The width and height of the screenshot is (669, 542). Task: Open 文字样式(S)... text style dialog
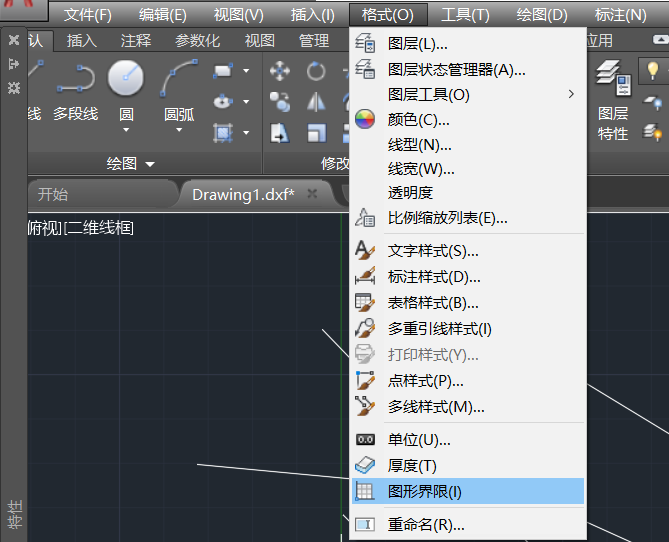(468, 251)
